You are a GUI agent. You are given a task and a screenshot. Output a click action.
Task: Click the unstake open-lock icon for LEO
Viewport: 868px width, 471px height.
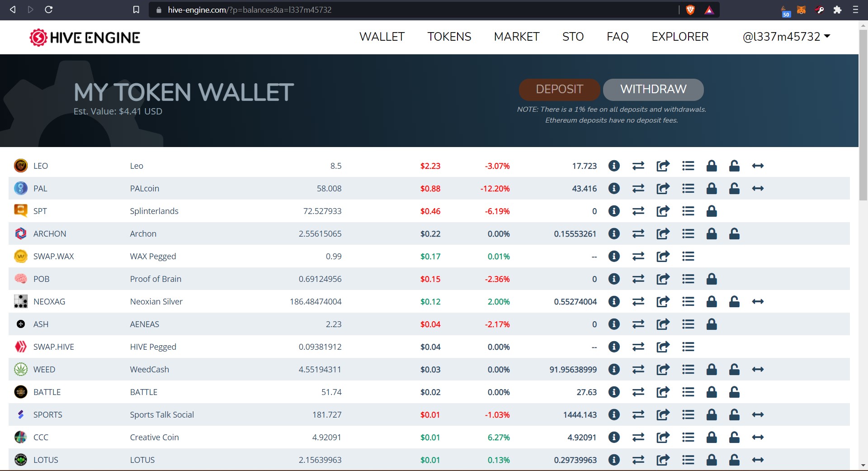point(734,166)
